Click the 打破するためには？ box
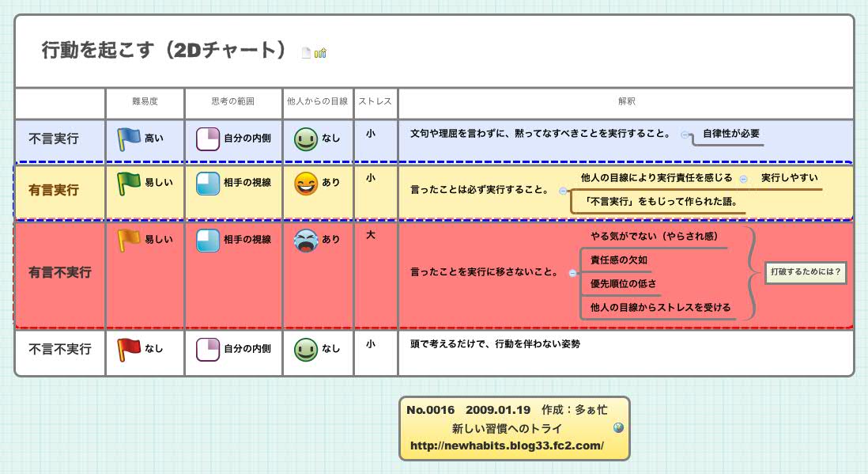This screenshot has height=474, width=868. 806,273
